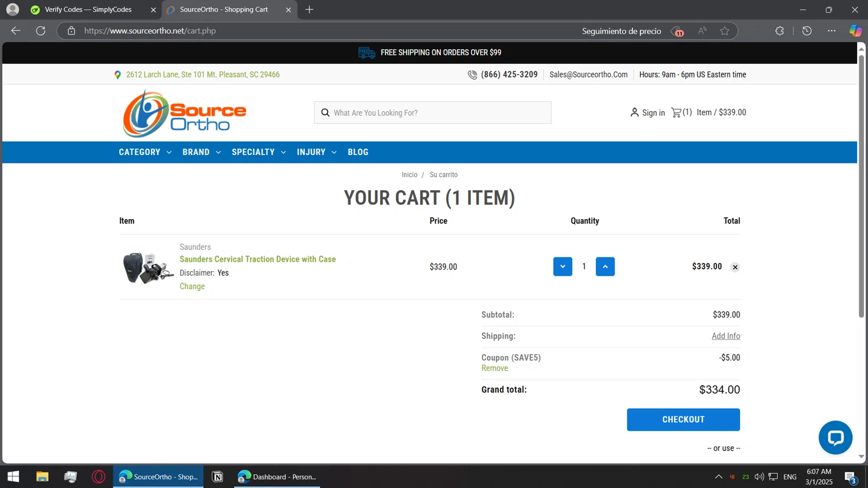Click the map pin address icon
The image size is (868, 488).
click(117, 75)
